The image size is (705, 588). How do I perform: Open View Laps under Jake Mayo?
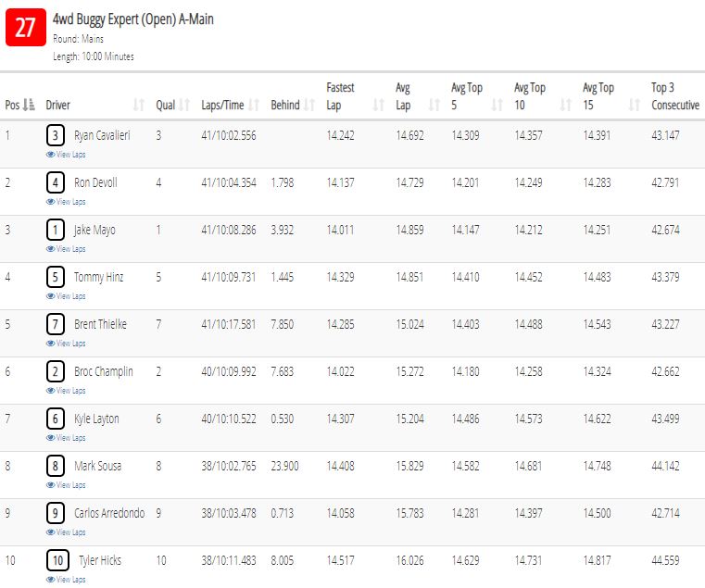click(x=66, y=248)
